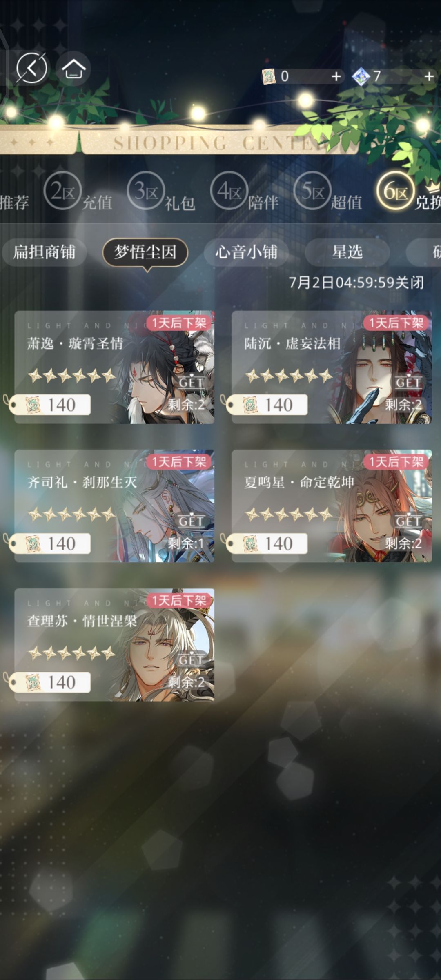Open 扁担商铺 shop category
The image size is (441, 980).
[x=44, y=252]
